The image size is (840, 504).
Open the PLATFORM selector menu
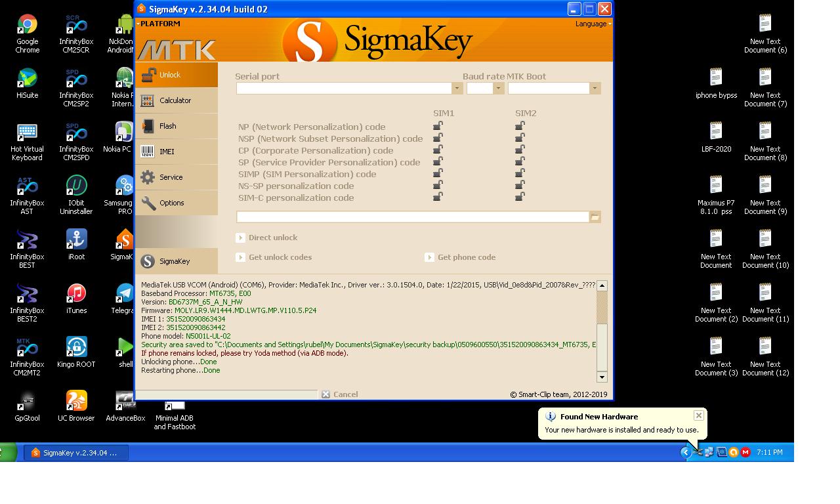click(158, 24)
